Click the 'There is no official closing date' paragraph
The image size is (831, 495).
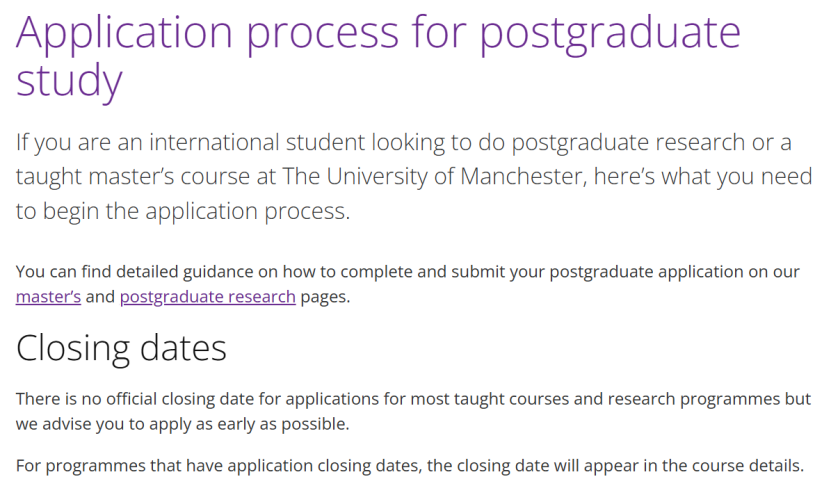coord(413,411)
